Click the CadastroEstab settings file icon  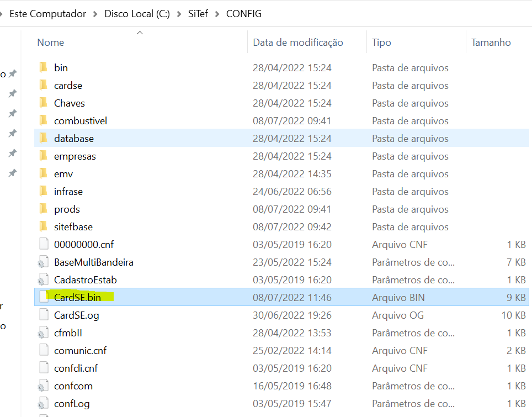point(43,280)
